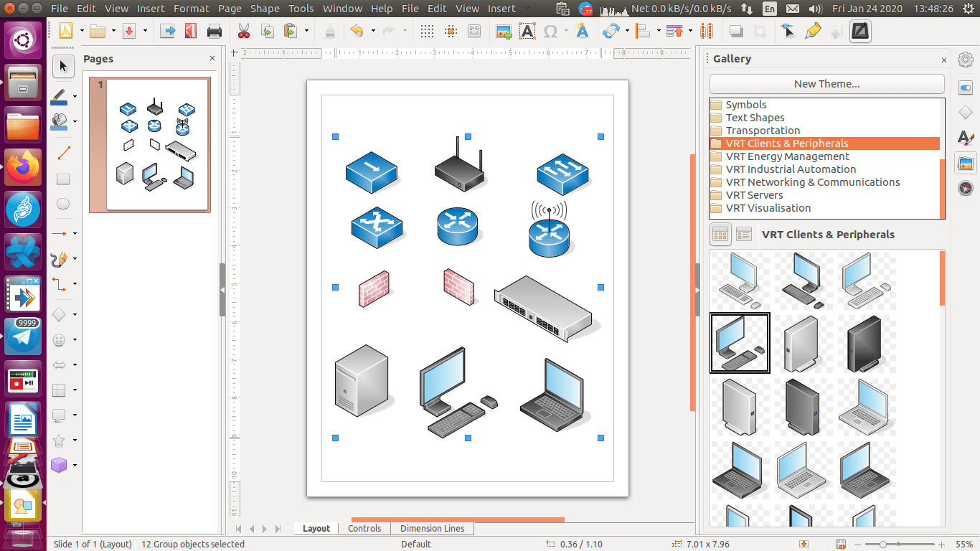
Task: Select the Insert Line tool
Action: tap(63, 153)
